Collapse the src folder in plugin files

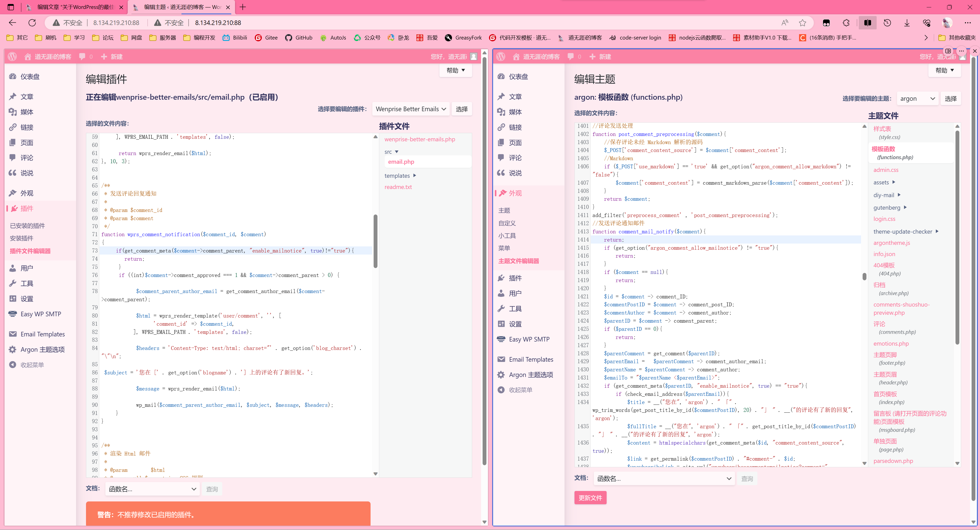pyautogui.click(x=391, y=152)
